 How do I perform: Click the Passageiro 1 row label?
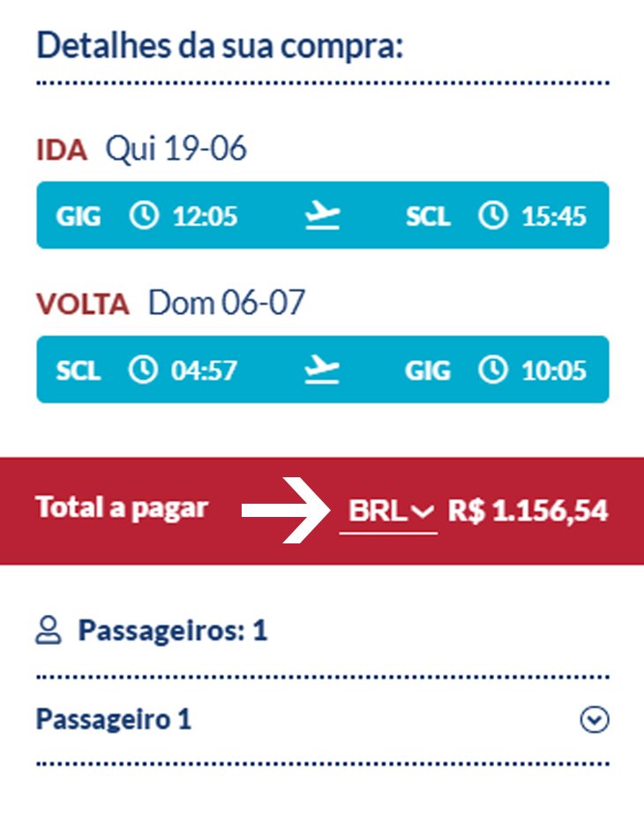114,720
